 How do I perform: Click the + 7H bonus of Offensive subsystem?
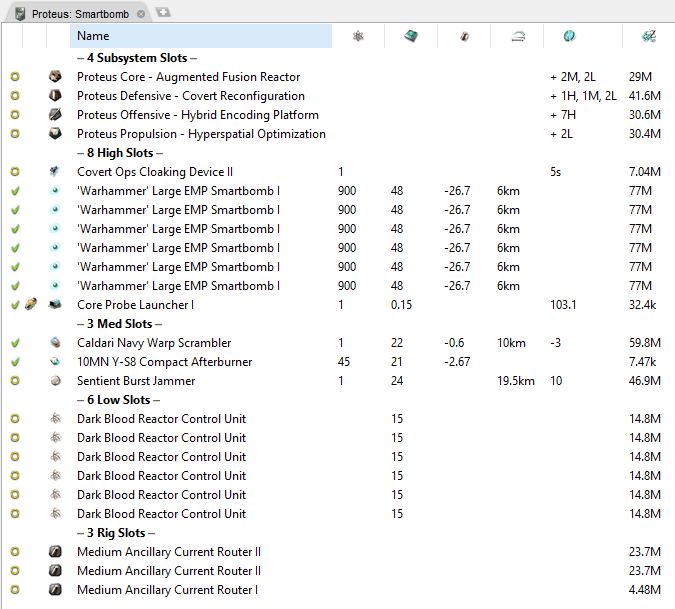(x=563, y=114)
